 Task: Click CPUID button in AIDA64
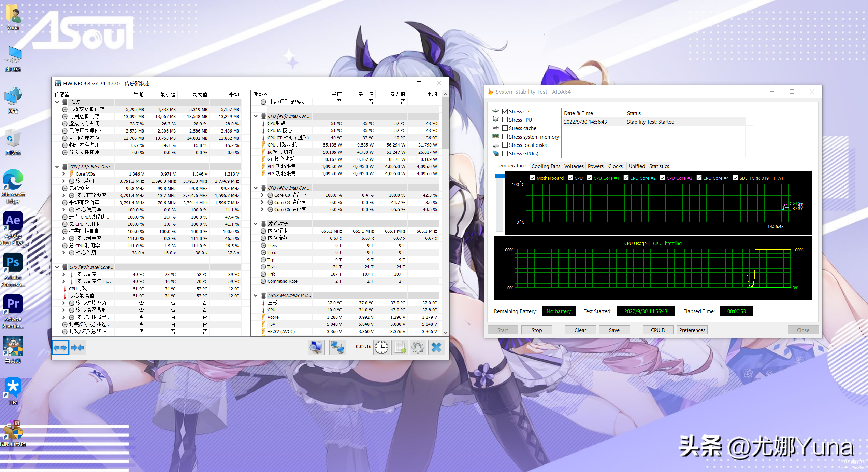(658, 330)
